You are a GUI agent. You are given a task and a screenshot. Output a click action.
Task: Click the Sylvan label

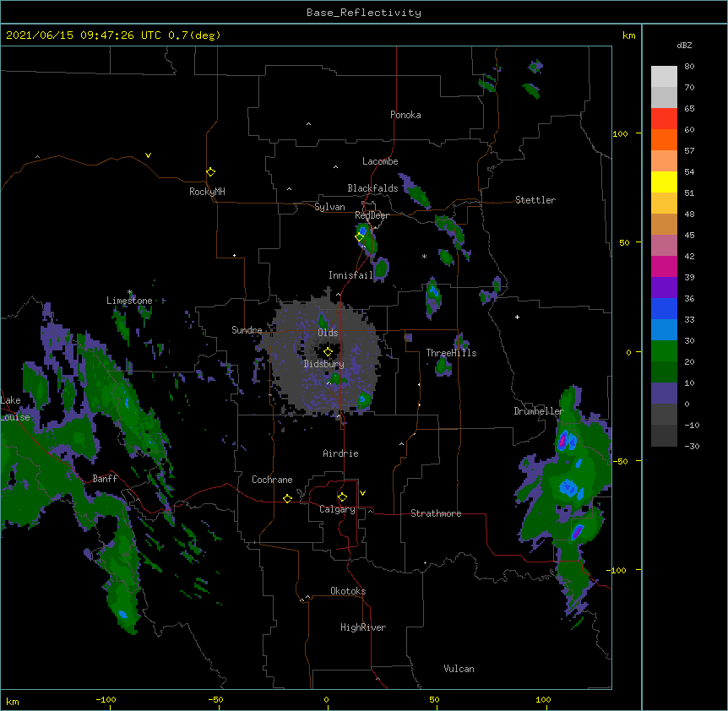click(329, 207)
